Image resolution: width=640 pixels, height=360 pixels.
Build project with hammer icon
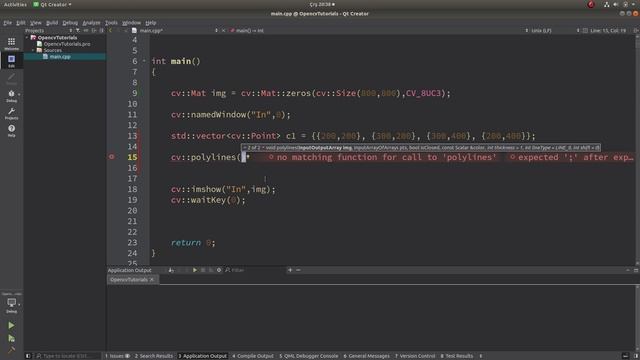pos(11,350)
